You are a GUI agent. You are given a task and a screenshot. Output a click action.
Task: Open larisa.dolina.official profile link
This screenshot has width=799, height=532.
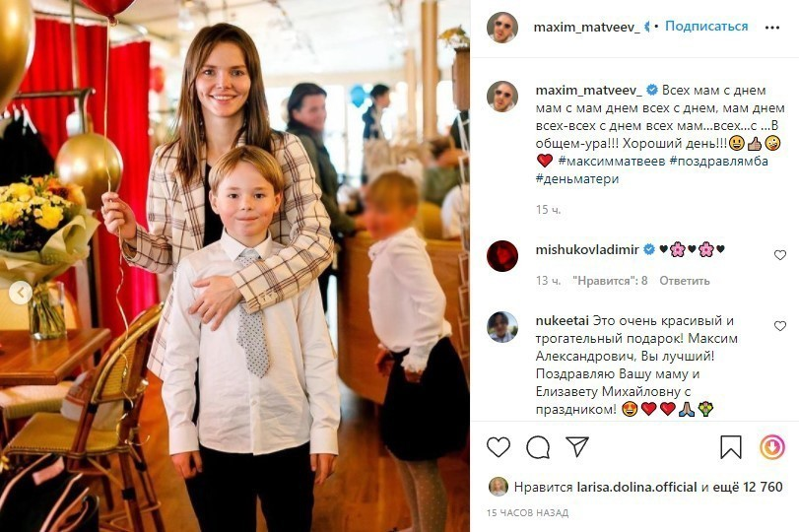click(x=636, y=487)
